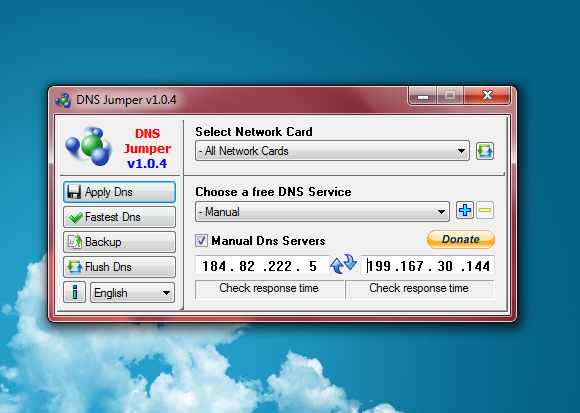This screenshot has height=413, width=580.
Task: Click the 184.82.222.5 DNS field
Action: coord(262,266)
